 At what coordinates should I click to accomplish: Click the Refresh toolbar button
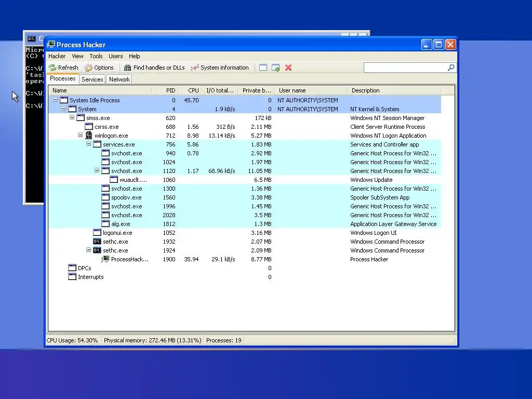click(x=63, y=68)
